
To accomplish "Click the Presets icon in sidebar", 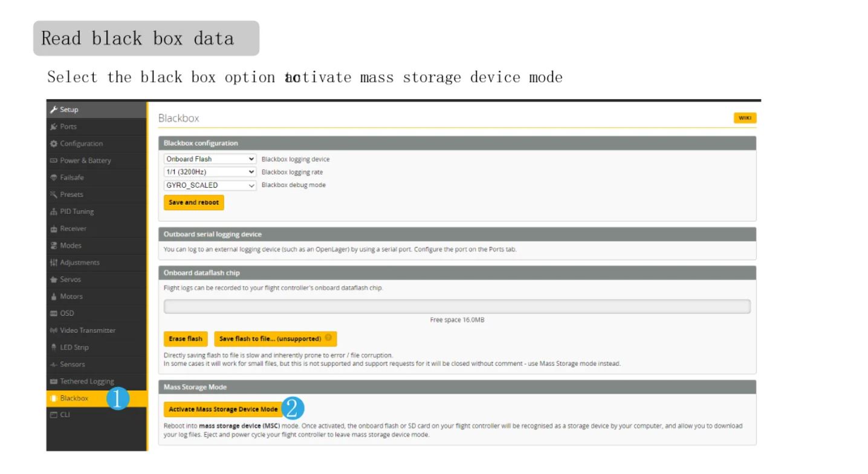I will coord(53,194).
